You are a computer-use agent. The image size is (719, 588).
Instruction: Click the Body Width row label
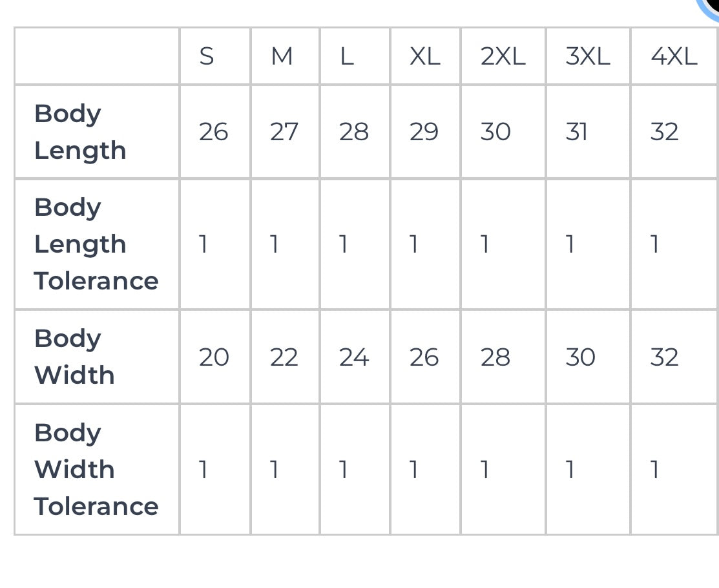coord(74,357)
